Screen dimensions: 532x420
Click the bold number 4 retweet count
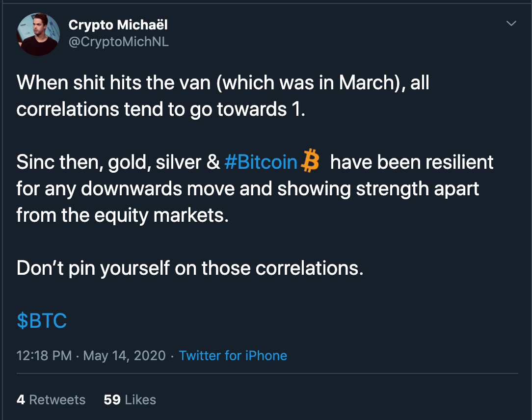coord(21,400)
